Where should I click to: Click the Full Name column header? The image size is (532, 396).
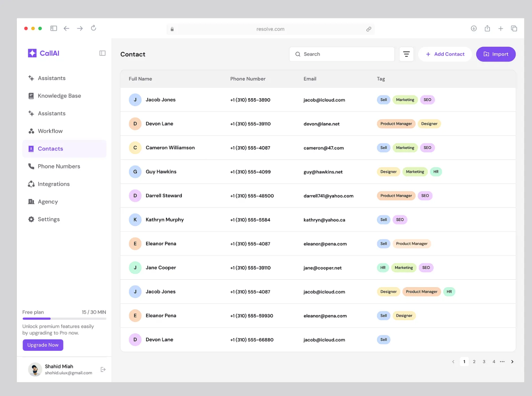[x=141, y=79]
